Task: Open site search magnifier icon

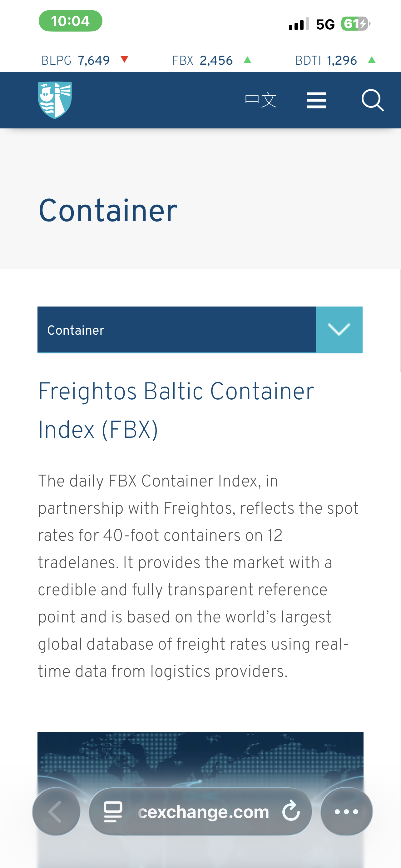Action: (373, 100)
